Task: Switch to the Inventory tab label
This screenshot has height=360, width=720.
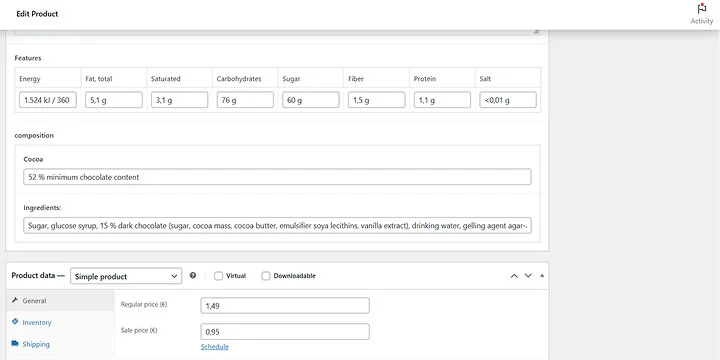Action: pyautogui.click(x=37, y=322)
